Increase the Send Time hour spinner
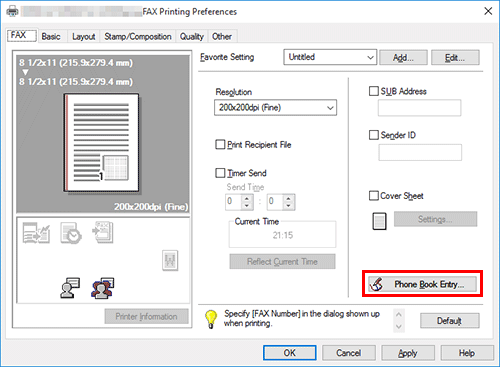Screen dimensions: 500x367 click(x=247, y=198)
